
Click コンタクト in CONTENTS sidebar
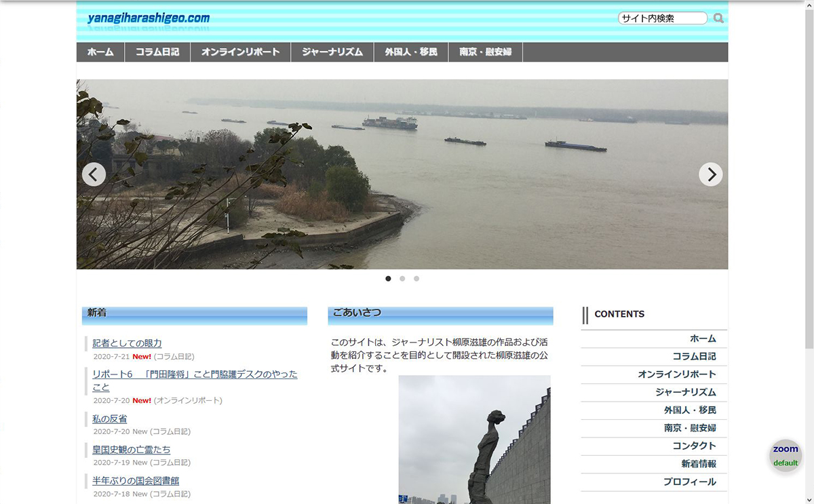point(694,446)
